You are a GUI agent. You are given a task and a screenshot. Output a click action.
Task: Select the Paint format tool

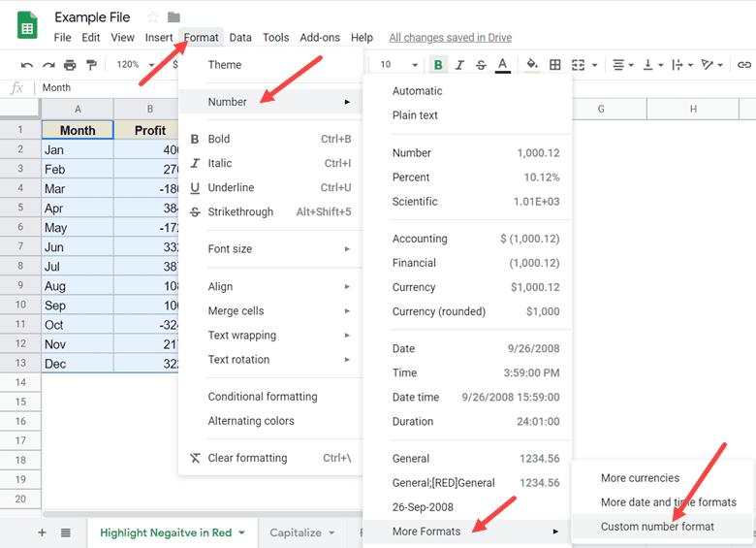tap(91, 65)
